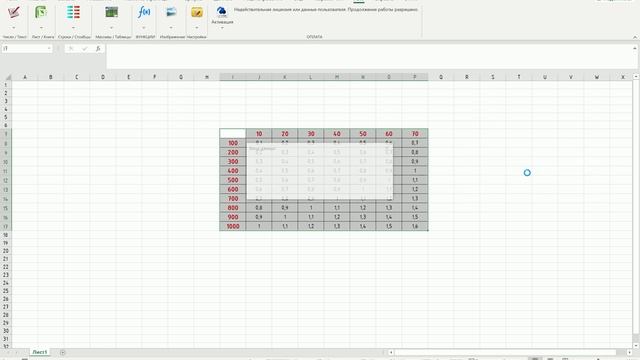The image size is (640, 360).
Task: Click the Insert Function fx icon
Action: [98, 49]
